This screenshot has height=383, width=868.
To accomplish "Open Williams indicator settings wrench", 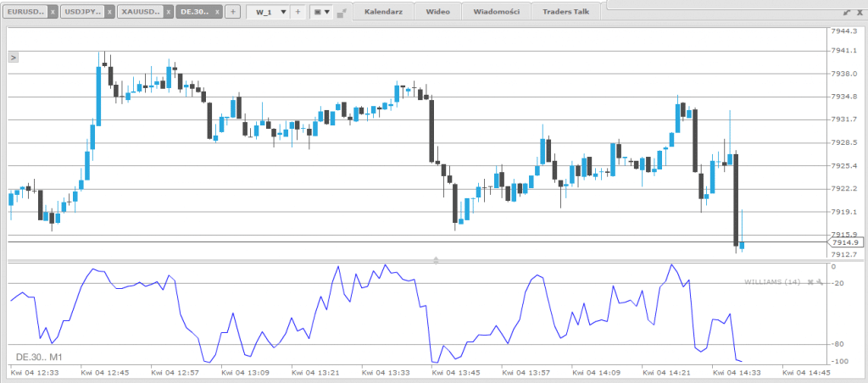I will 820,282.
